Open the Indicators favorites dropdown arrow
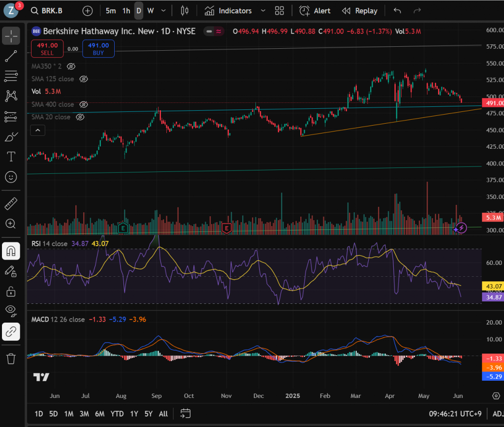This screenshot has height=427, width=504. coord(263,11)
